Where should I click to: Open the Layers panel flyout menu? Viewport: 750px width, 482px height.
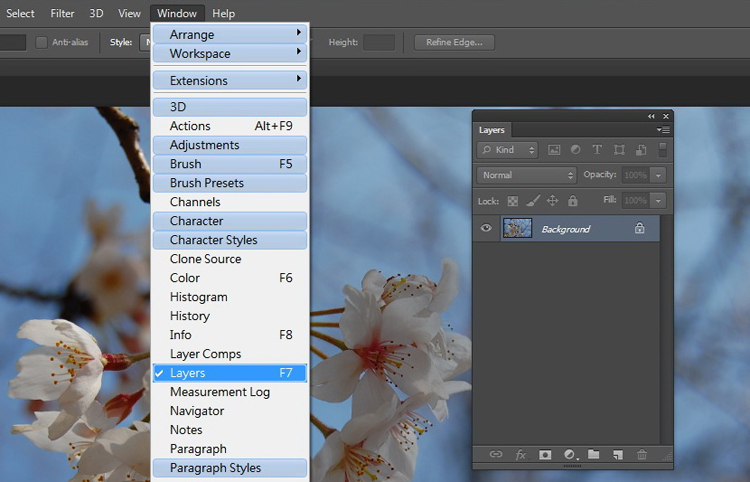[663, 130]
